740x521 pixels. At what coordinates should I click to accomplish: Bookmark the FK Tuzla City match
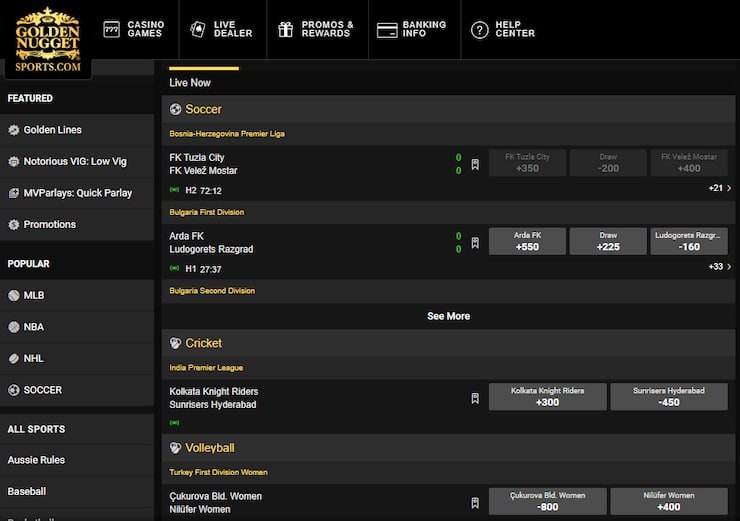[475, 164]
